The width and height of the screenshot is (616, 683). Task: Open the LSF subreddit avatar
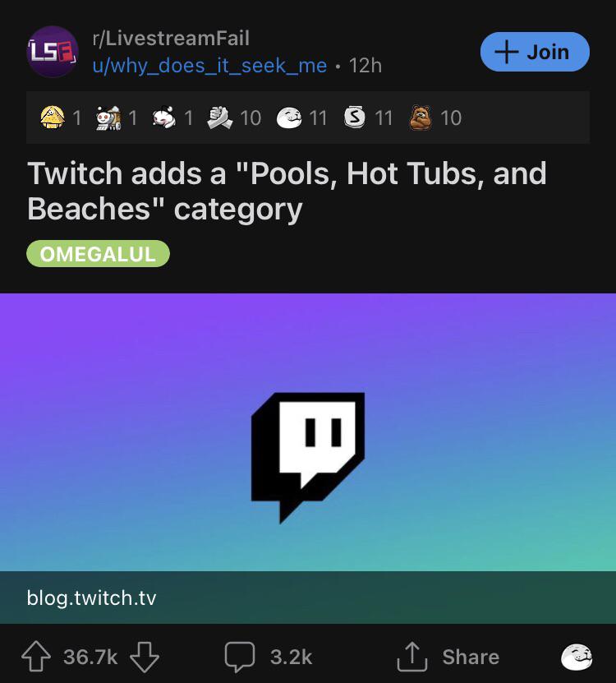[x=53, y=52]
